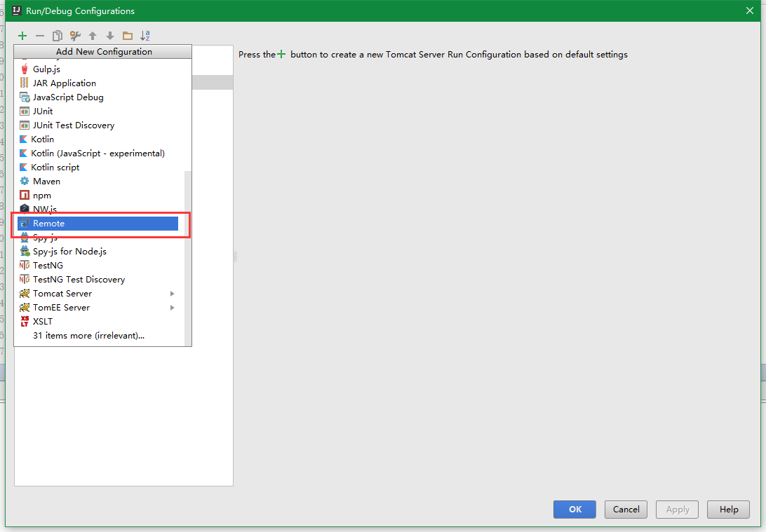
Task: Click the green plus in hint text
Action: point(281,54)
